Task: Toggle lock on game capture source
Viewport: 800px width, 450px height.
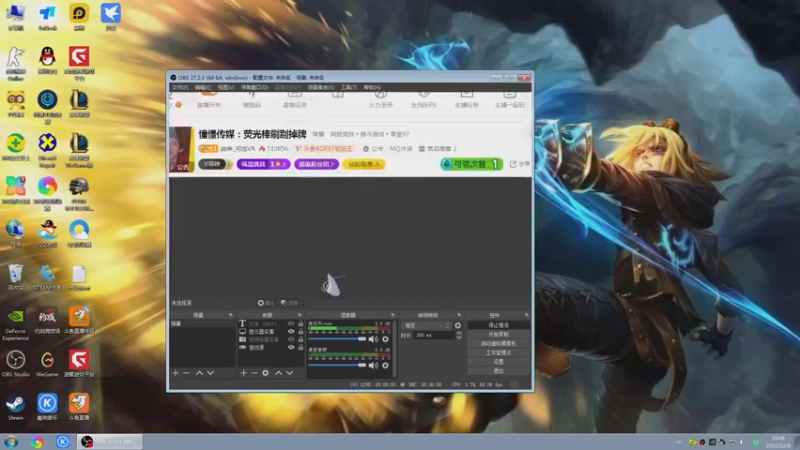Action: [x=301, y=347]
